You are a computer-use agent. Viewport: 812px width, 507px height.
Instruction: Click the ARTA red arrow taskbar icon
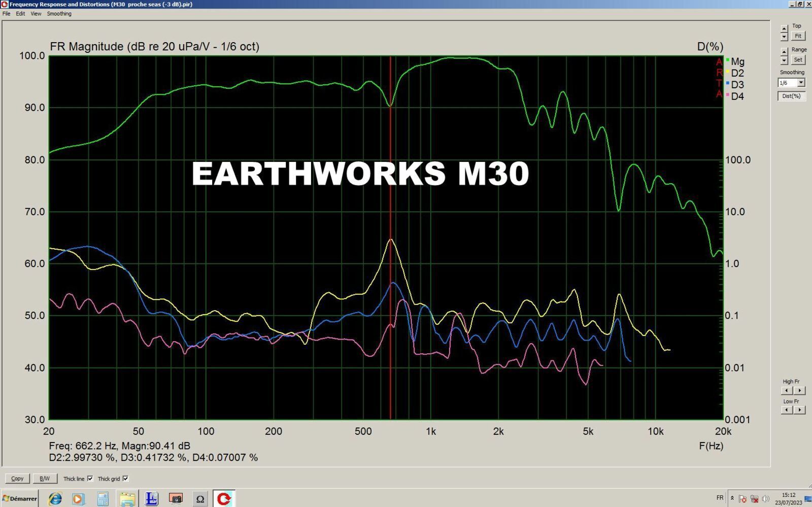point(224,499)
